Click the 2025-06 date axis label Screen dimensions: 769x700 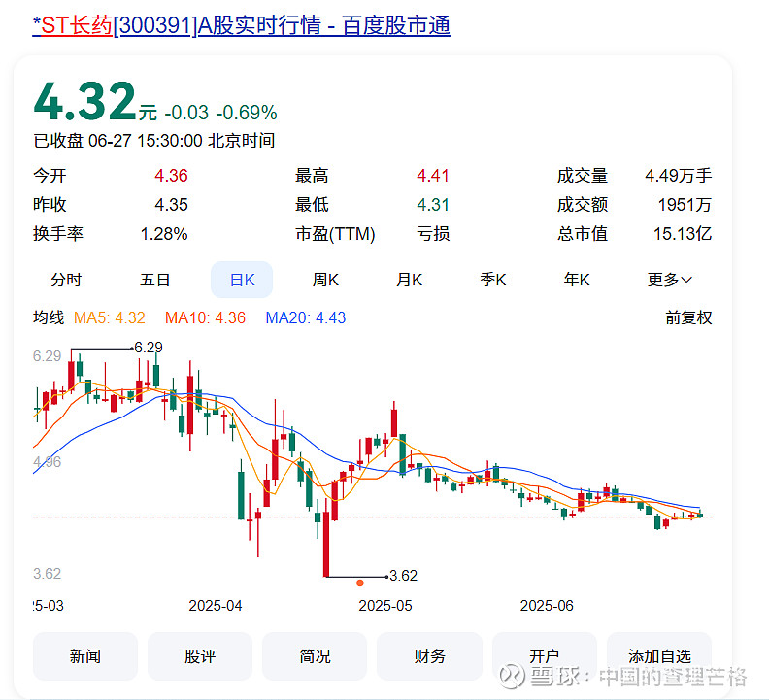[x=547, y=606]
